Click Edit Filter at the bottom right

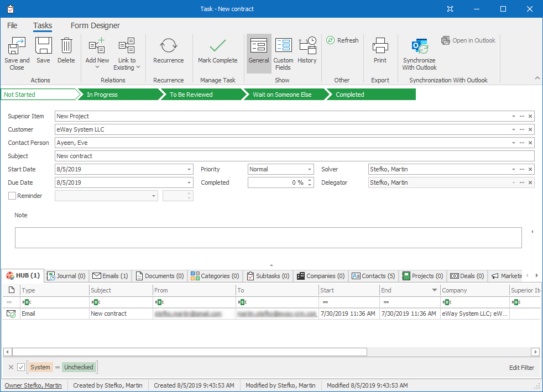point(521,367)
